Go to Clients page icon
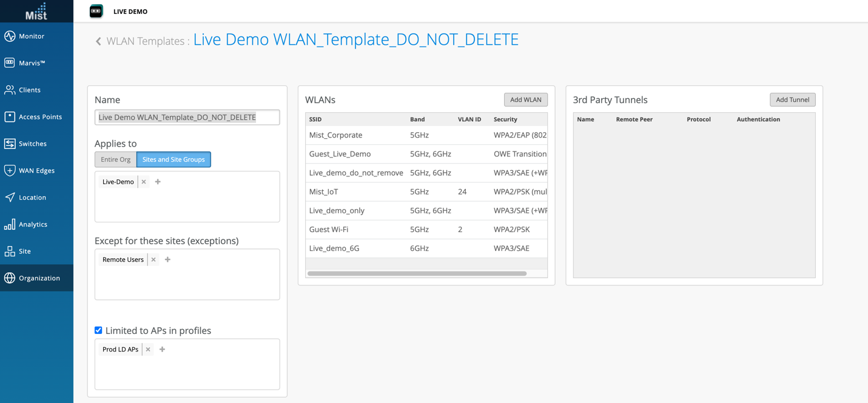This screenshot has width=868, height=403. pos(10,90)
